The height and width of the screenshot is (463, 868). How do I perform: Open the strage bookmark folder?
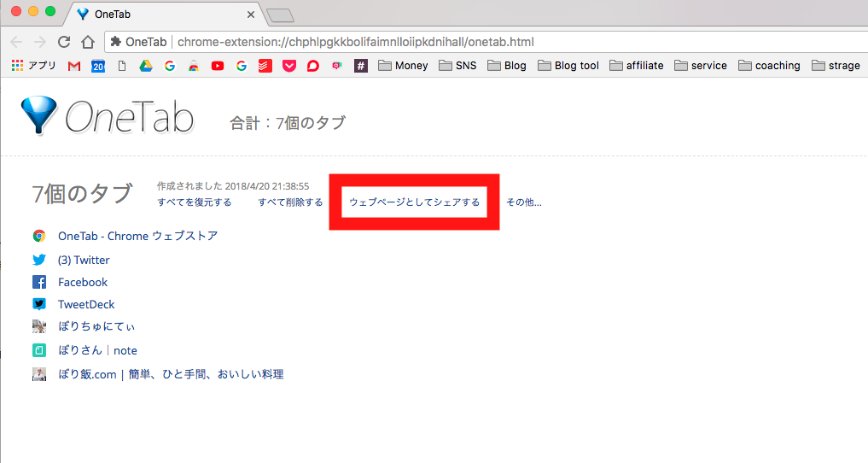click(x=836, y=66)
